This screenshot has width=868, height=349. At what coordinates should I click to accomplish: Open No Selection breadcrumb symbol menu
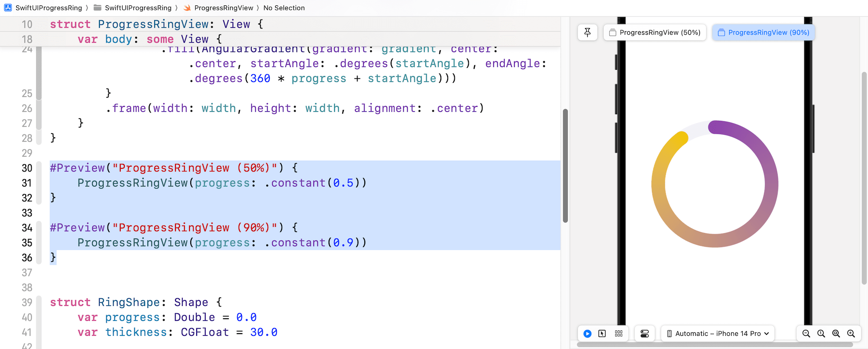point(284,8)
